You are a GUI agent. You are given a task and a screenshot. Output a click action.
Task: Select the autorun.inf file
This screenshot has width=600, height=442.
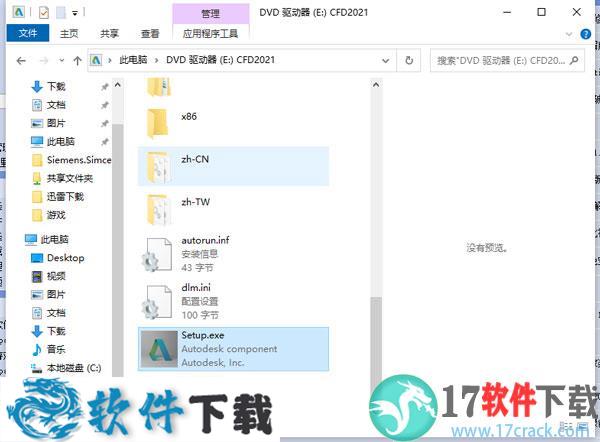coord(233,254)
